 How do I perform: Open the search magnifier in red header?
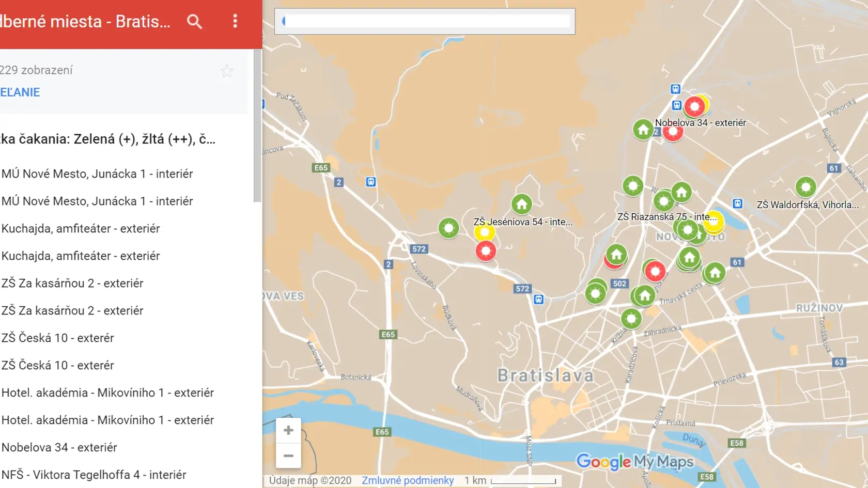point(194,21)
